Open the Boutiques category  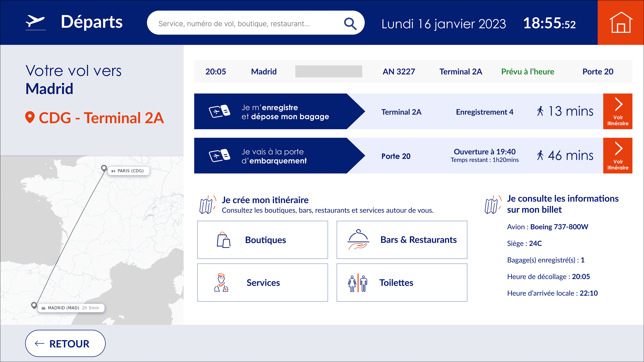(262, 240)
